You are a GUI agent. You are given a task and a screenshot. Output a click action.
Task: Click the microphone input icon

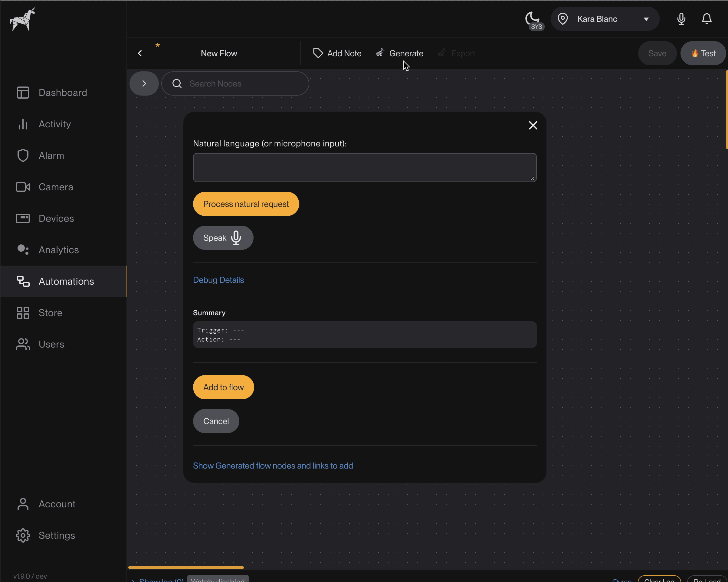click(x=236, y=237)
